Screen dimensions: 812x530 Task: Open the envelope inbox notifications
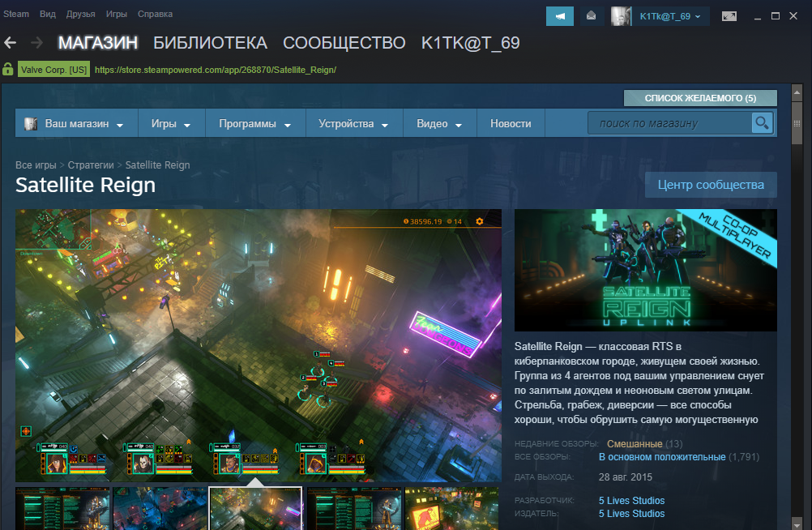[591, 16]
